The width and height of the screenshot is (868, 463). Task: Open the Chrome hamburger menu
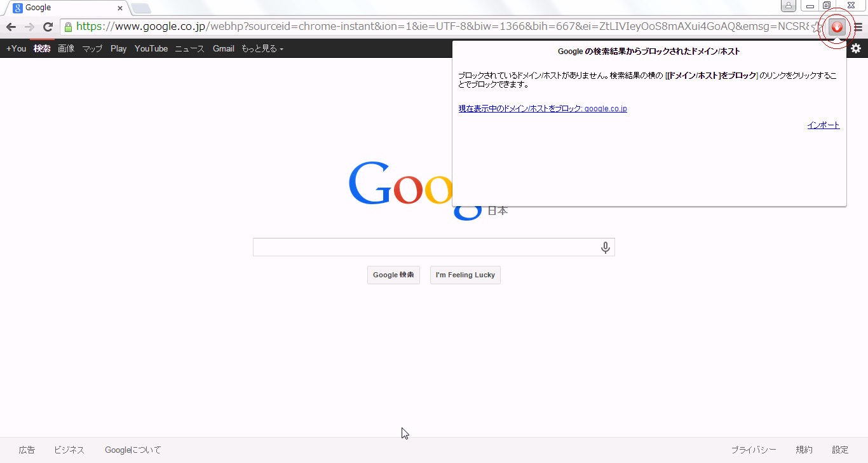point(858,27)
